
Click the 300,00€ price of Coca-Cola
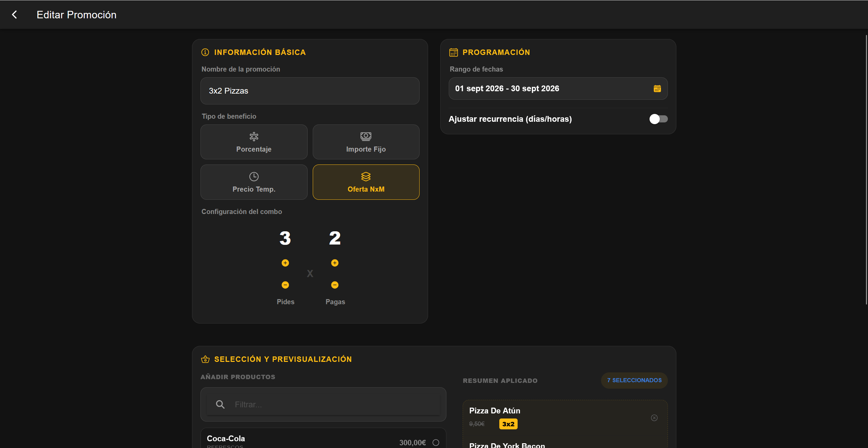(x=412, y=443)
